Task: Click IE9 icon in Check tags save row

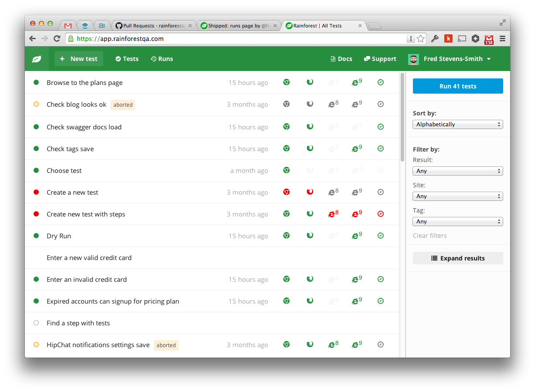Action: pos(357,148)
